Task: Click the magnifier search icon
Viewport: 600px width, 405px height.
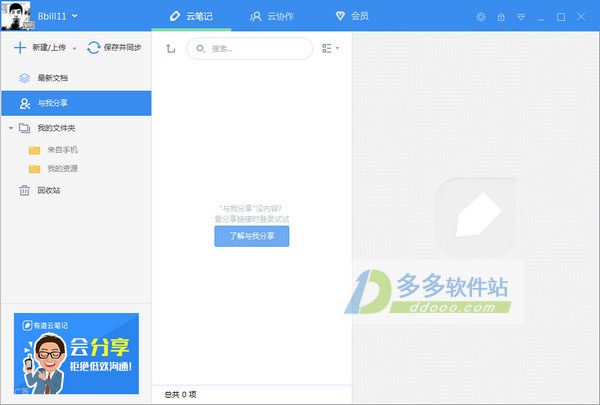Action: (200, 49)
